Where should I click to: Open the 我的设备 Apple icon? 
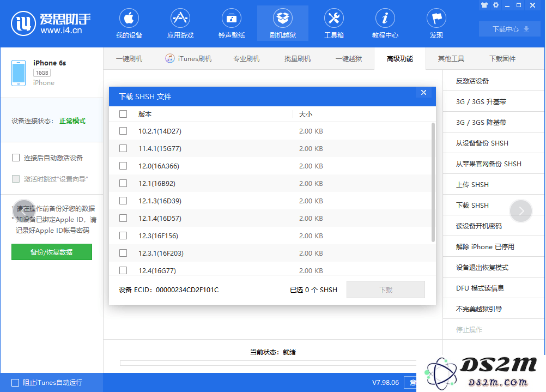129,18
